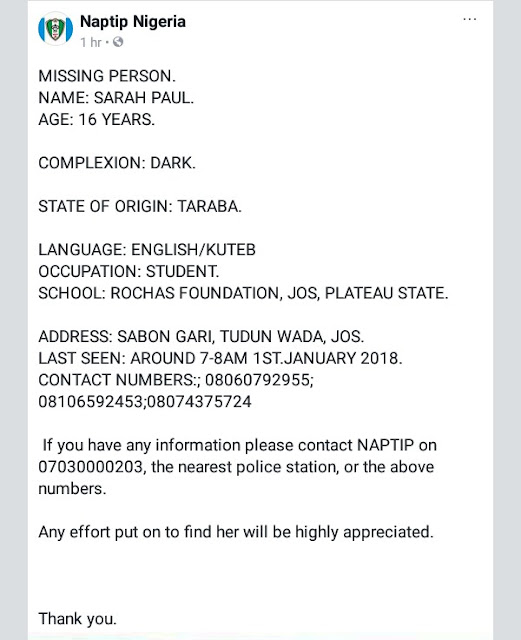Click the 'Any effort put on' sentence
This screenshot has width=521, height=640.
coord(236,532)
